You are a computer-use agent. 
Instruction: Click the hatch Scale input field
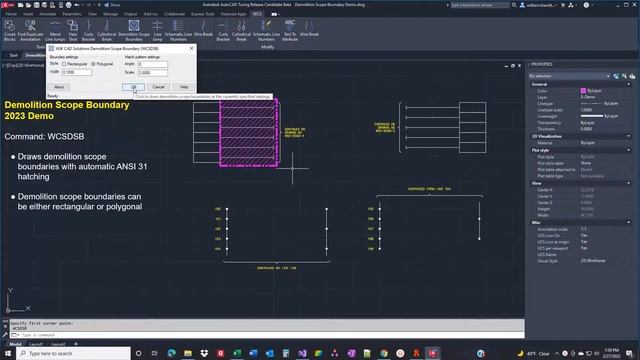tap(153, 73)
